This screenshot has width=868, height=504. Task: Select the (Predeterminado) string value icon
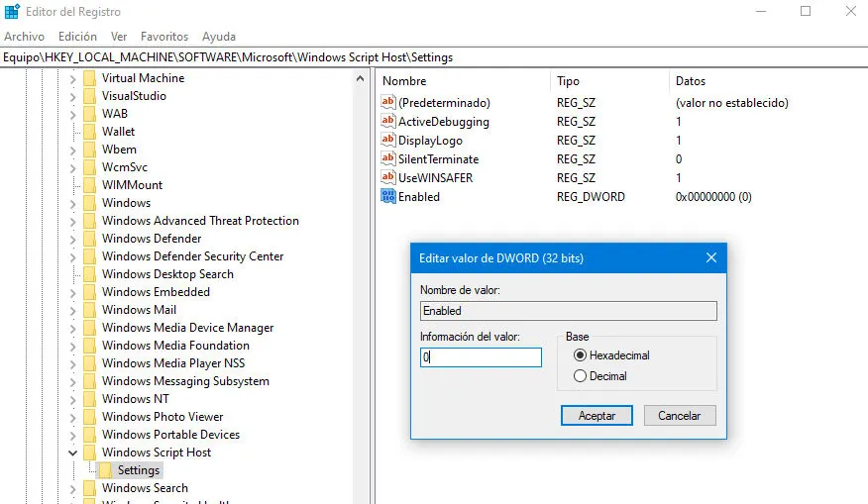(x=388, y=102)
